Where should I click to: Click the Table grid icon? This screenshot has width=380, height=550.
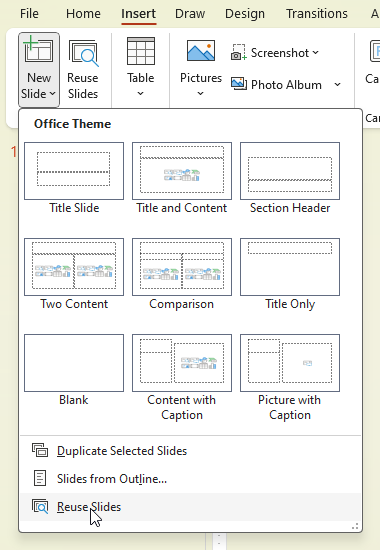[x=141, y=51]
